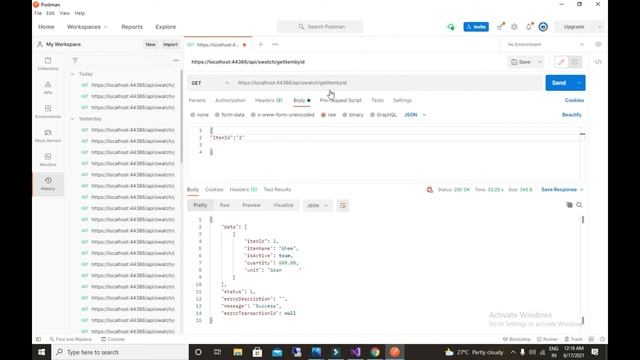Toggle the response word wrap icon
Viewport: 640px width, 360px height.
(x=342, y=206)
